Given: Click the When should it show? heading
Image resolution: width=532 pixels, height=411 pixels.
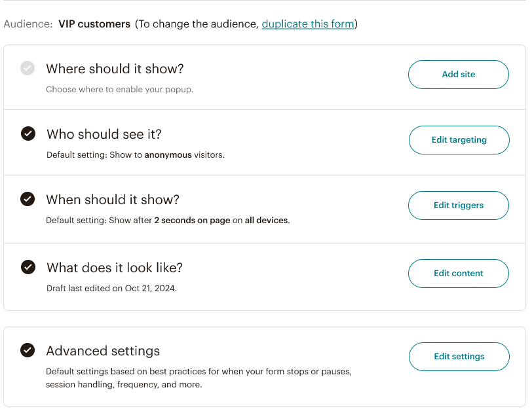Looking at the screenshot, I should click(113, 200).
